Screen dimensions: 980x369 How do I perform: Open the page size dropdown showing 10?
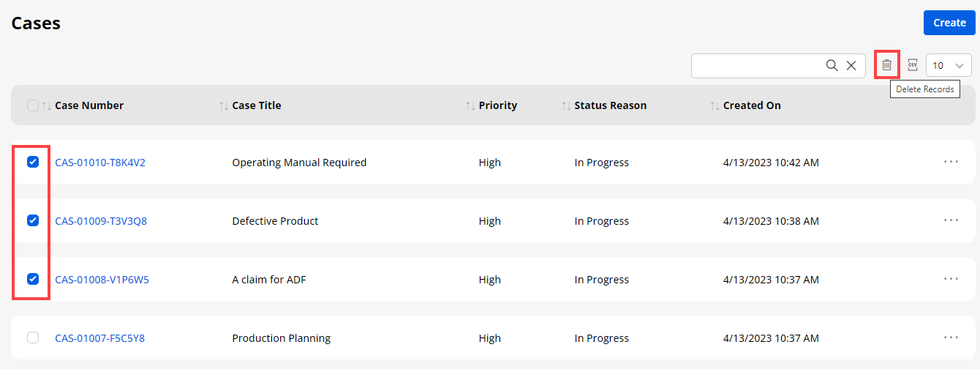click(x=949, y=65)
